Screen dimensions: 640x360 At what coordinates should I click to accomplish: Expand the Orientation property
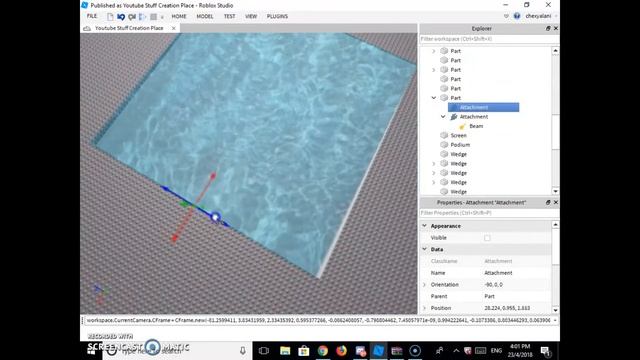tap(424, 285)
